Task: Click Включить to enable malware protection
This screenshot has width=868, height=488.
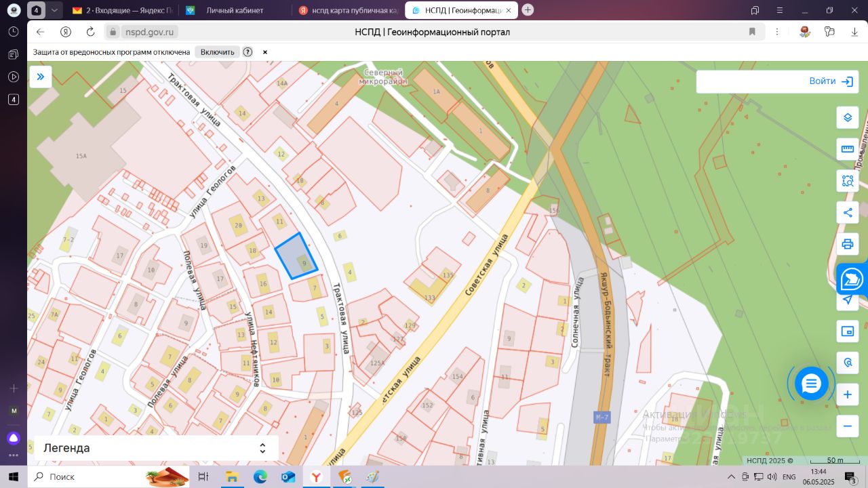Action: 217,52
